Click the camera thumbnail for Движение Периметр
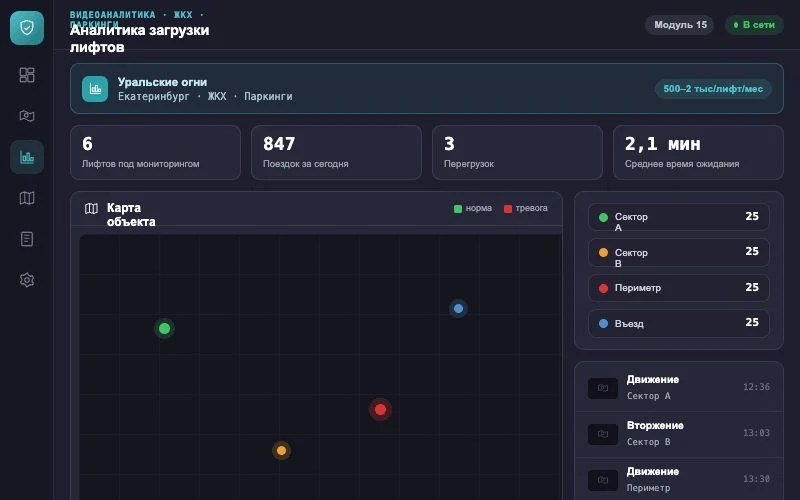This screenshot has height=500, width=800. pyautogui.click(x=603, y=480)
